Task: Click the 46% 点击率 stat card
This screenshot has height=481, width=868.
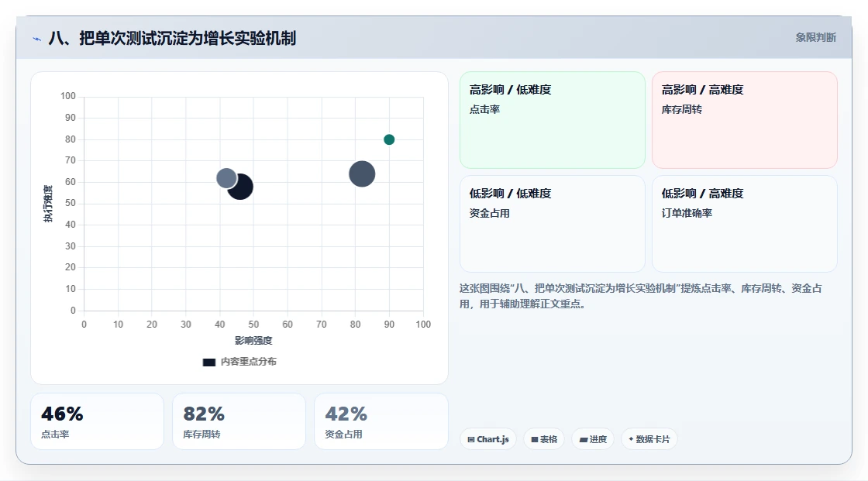Action: click(97, 421)
